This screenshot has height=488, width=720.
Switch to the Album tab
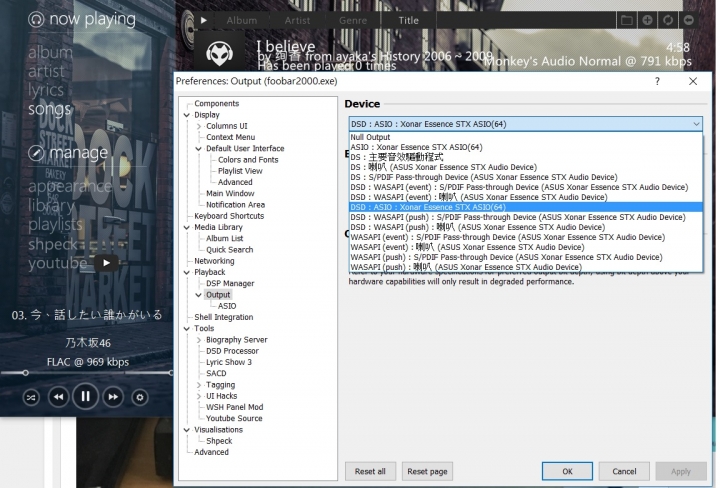point(242,20)
